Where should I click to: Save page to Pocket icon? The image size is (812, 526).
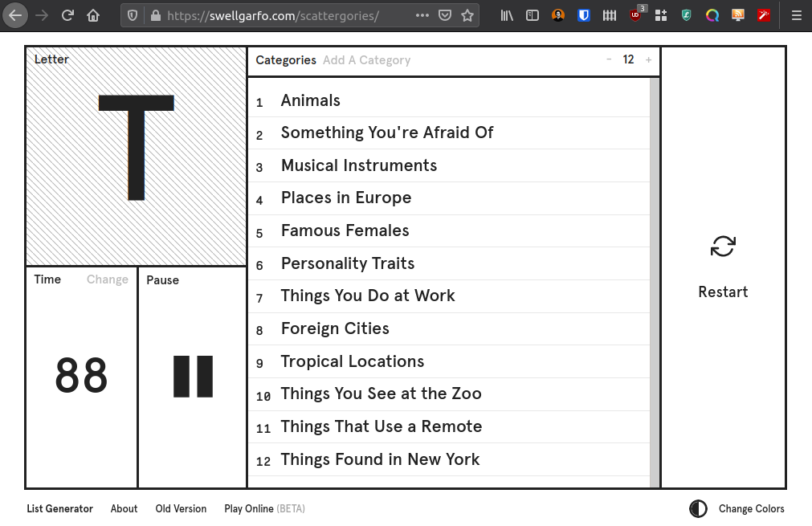[x=444, y=15]
